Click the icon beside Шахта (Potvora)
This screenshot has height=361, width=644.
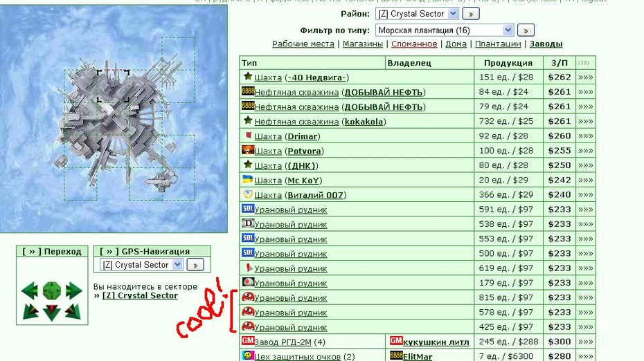click(248, 150)
